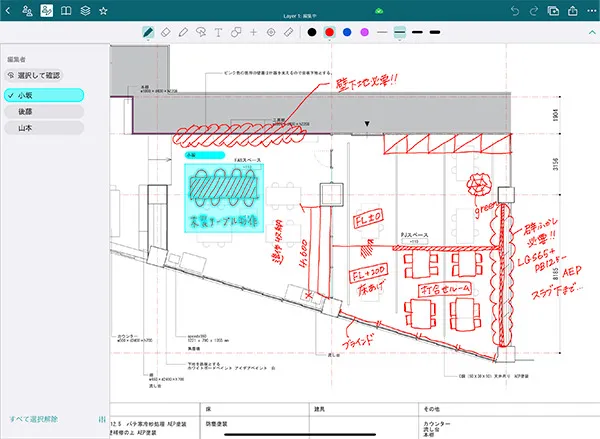Viewport: 600px width, 439px height.
Task: Undo the last stroke
Action: click(515, 11)
